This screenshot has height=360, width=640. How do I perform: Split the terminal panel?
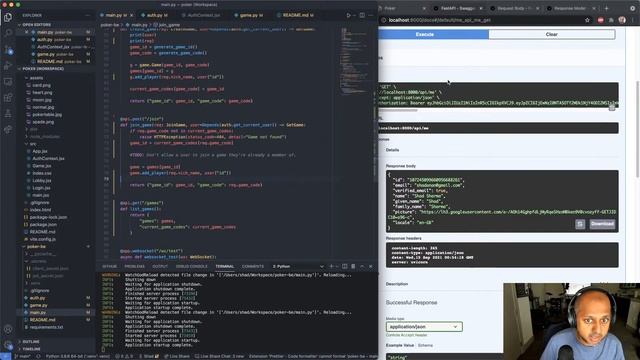344,266
